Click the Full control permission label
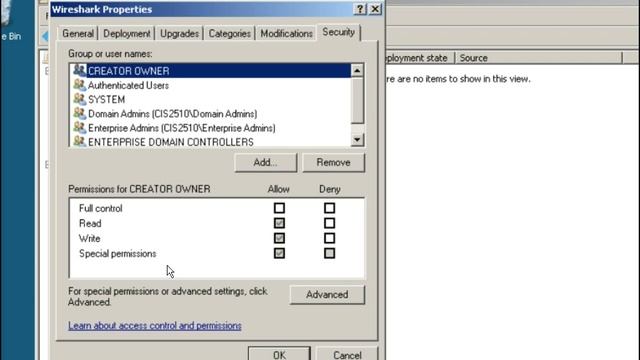 (100, 209)
